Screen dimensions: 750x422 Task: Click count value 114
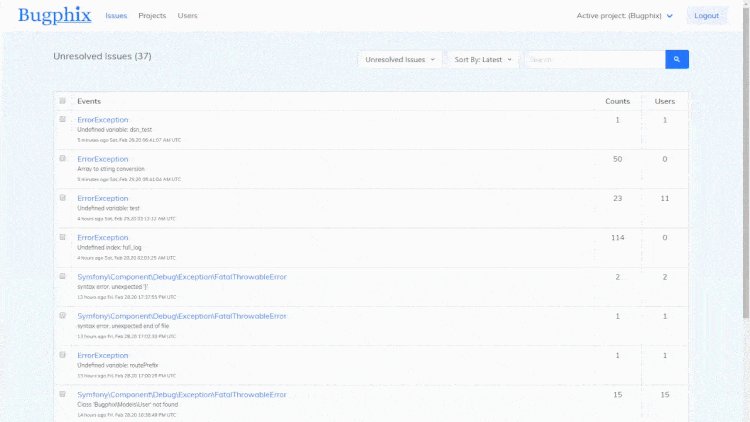click(618, 237)
